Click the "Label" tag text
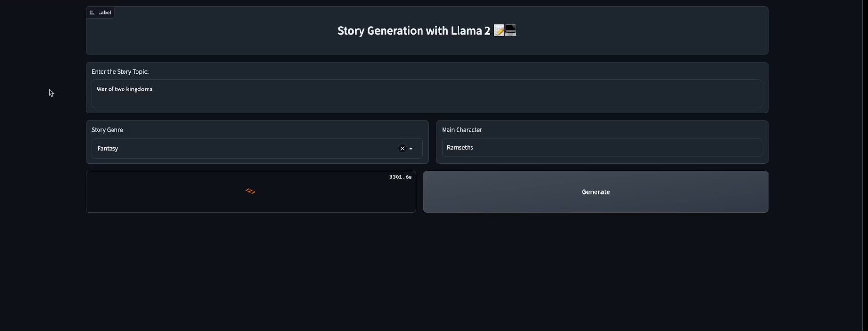Viewport: 868px width, 331px height. (105, 13)
